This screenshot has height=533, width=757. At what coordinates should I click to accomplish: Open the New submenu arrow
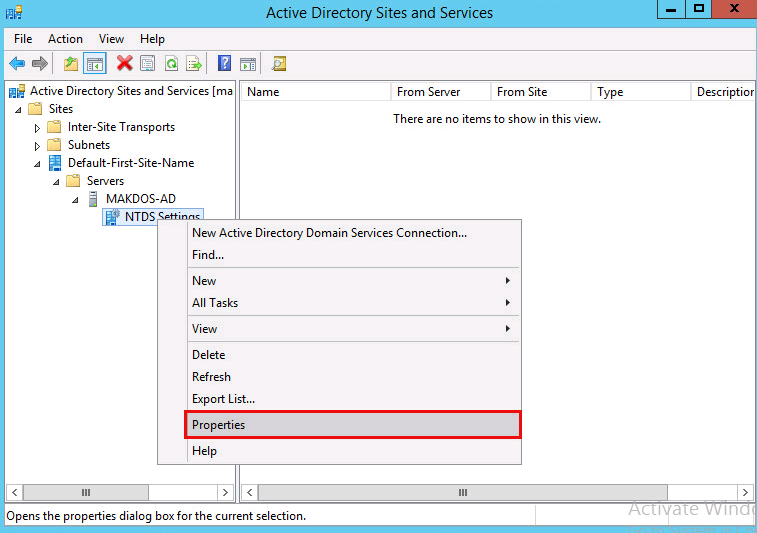click(x=508, y=281)
